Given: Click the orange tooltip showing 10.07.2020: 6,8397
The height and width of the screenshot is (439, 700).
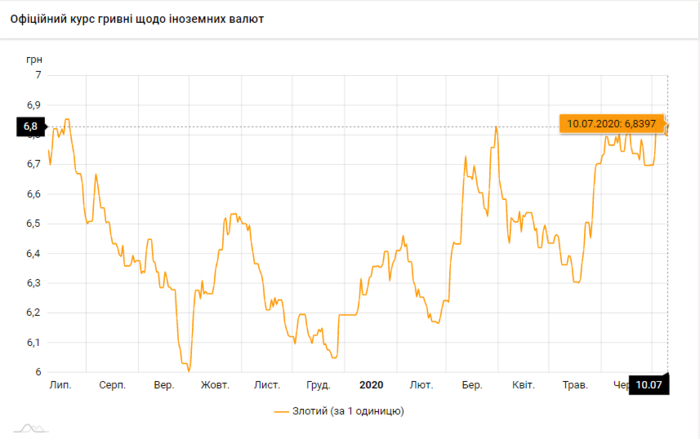Looking at the screenshot, I should (610, 123).
